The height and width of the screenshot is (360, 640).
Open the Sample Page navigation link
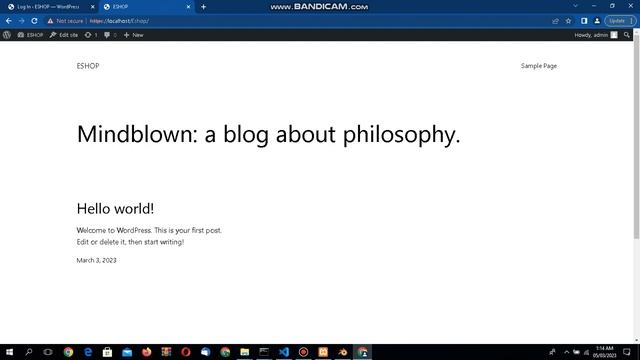tap(539, 66)
